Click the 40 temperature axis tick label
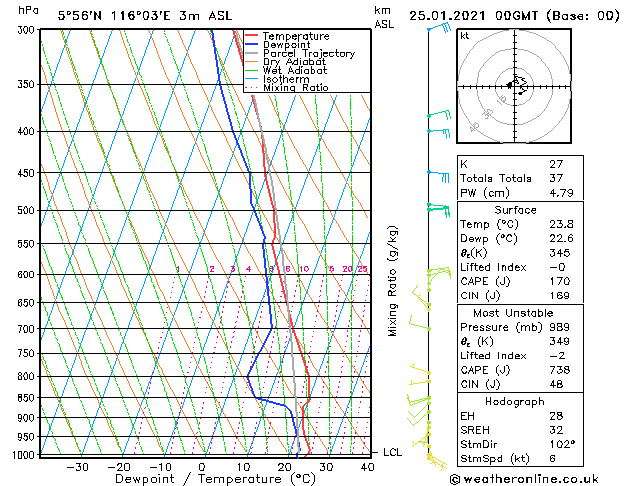This screenshot has width=629, height=486. coord(367,467)
